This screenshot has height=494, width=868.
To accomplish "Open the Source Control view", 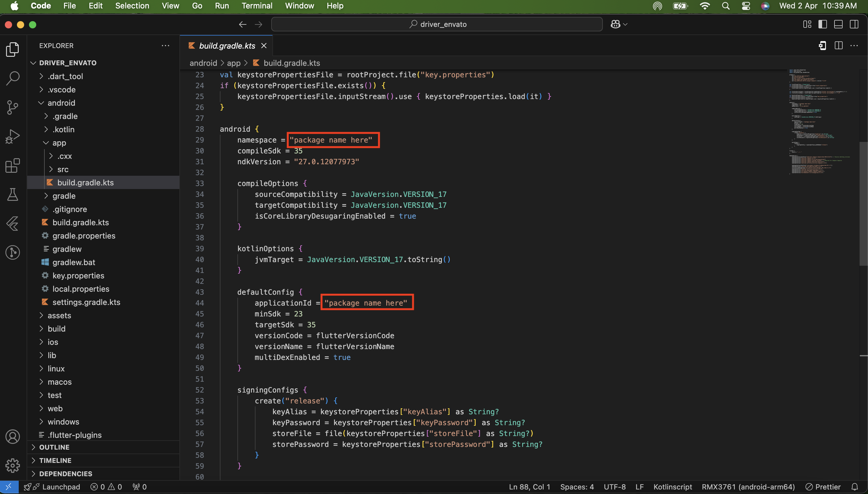I will click(x=13, y=107).
